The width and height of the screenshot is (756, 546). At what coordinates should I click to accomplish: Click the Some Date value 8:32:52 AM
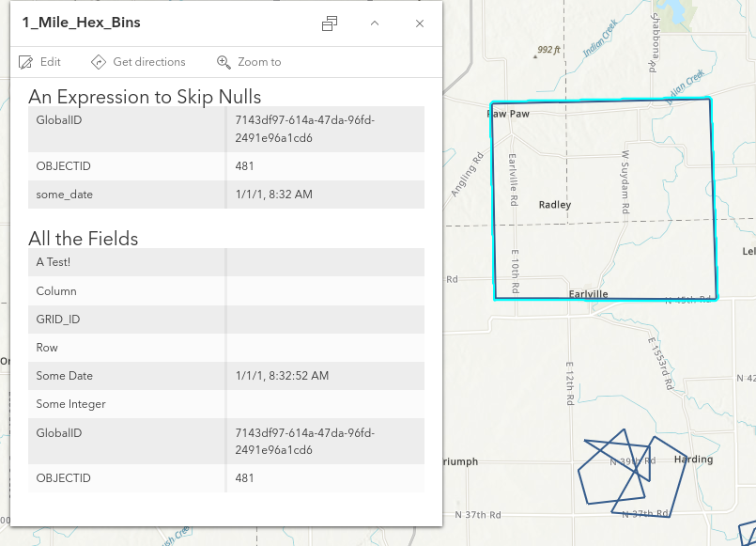[x=282, y=376]
